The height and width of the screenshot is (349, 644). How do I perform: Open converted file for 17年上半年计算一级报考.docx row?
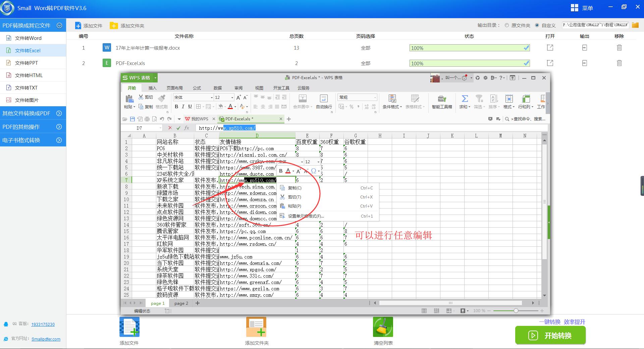[x=550, y=48]
